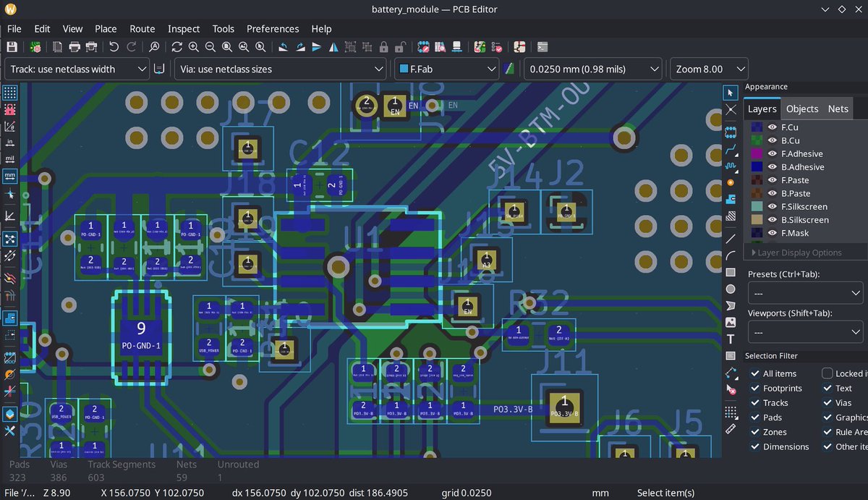Hide the B.Cu layer eye
Screen dimensions: 868x500
pyautogui.click(x=772, y=140)
